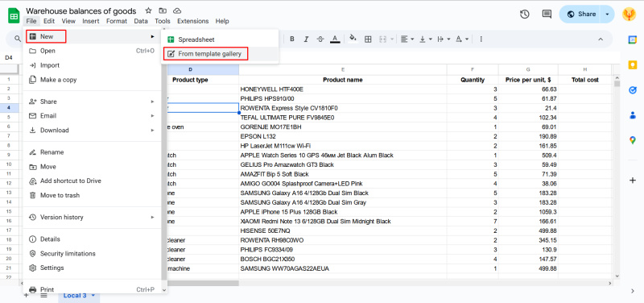The image size is (644, 303).
Task: Click the Share button
Action: [x=580, y=14]
